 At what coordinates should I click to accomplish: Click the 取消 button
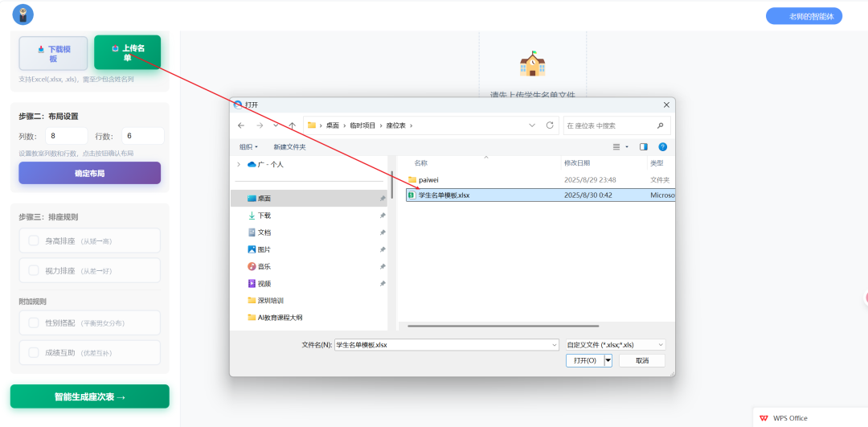pos(641,361)
